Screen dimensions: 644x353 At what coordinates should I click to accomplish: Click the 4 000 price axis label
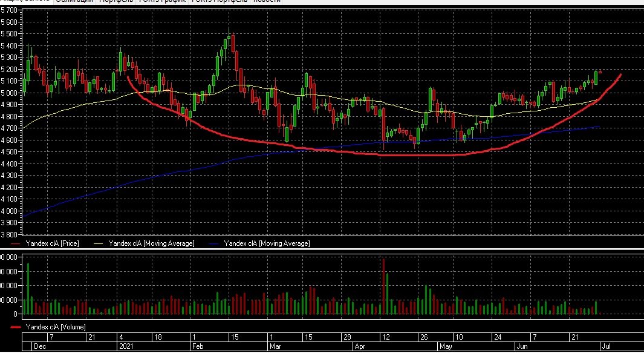(9, 211)
